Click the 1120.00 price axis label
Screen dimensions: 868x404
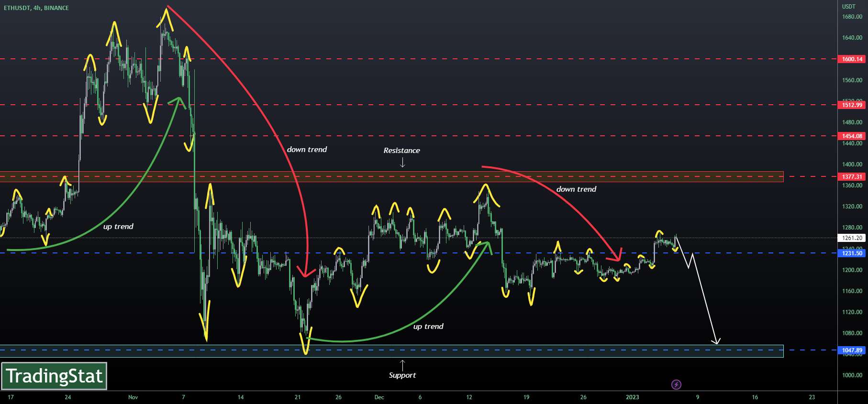pos(852,312)
